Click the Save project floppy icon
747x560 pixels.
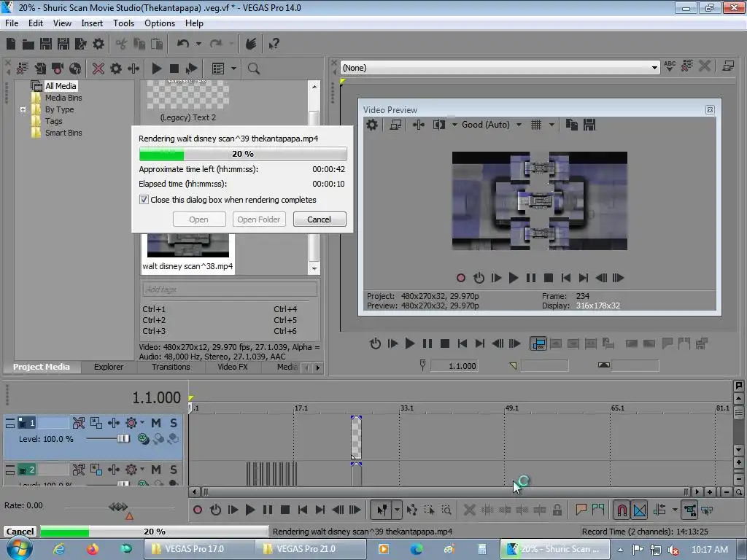[x=46, y=44]
